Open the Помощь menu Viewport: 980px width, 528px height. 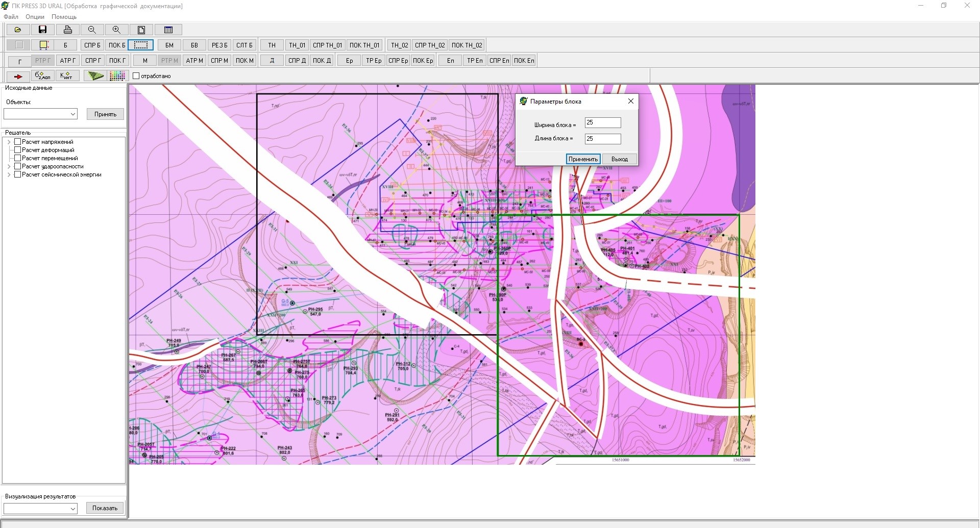[x=64, y=16]
